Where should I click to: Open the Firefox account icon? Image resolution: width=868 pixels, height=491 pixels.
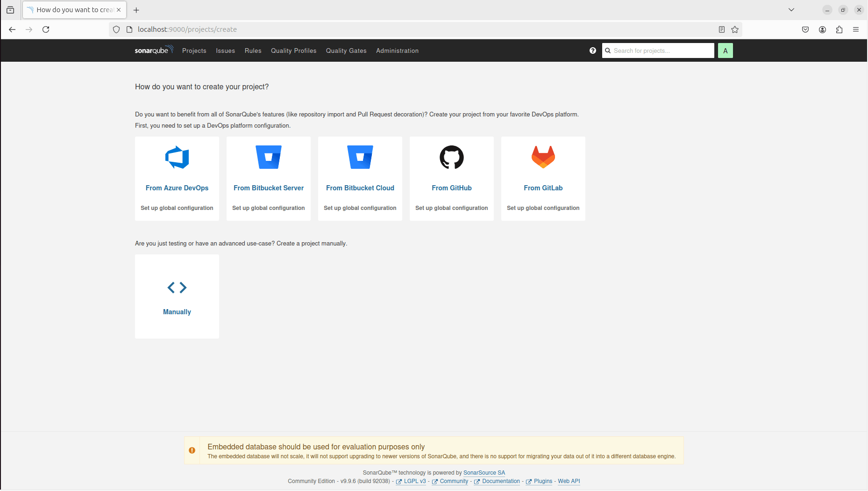[822, 29]
